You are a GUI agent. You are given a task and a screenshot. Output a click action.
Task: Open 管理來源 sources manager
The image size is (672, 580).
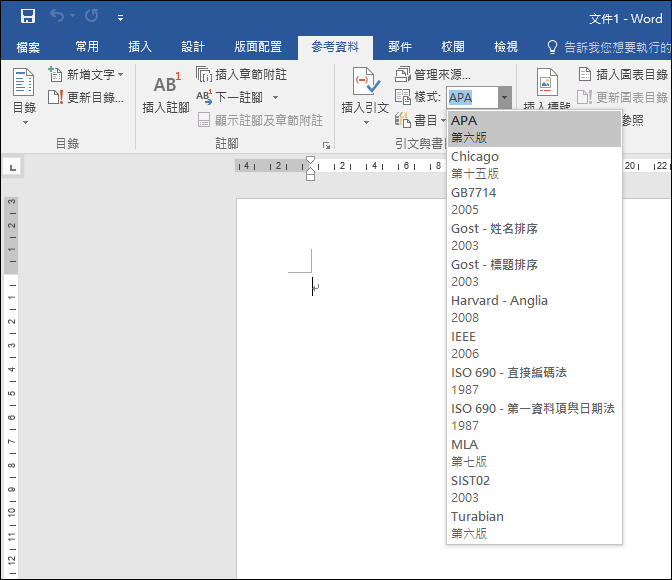pos(433,75)
